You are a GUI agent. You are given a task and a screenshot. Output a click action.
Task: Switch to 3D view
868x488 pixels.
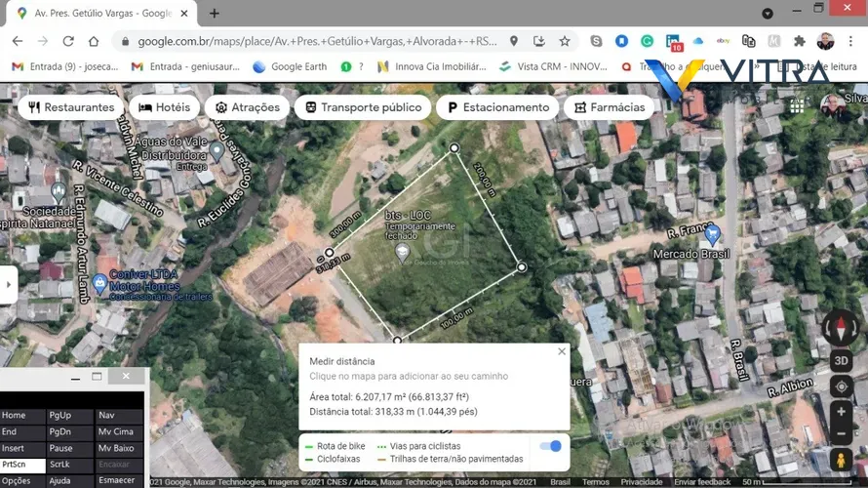(x=841, y=359)
